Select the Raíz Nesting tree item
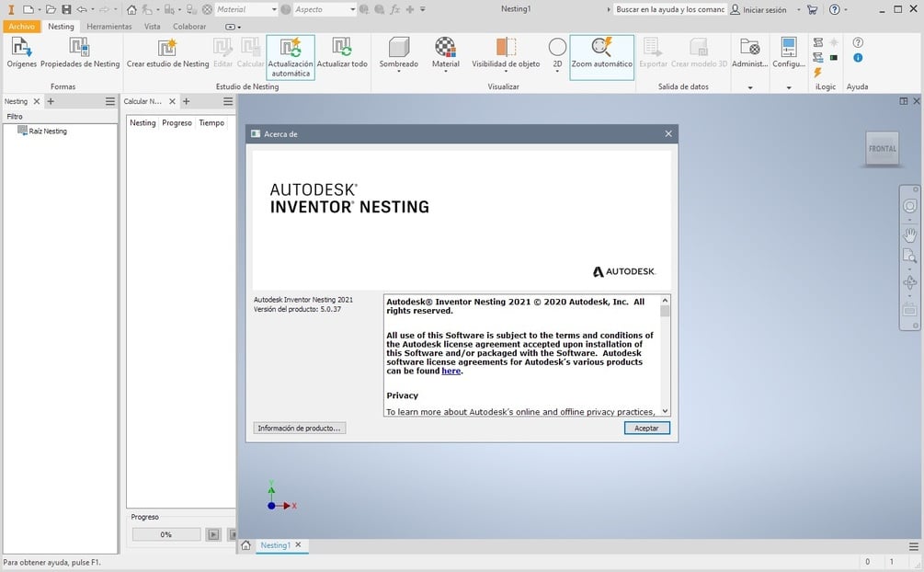This screenshot has height=572, width=924. 42,131
